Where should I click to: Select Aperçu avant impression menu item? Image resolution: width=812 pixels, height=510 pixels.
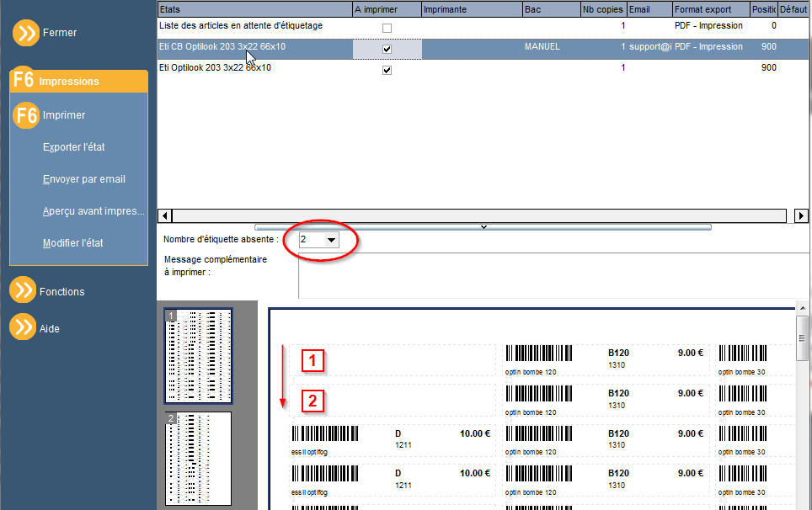pyautogui.click(x=93, y=211)
